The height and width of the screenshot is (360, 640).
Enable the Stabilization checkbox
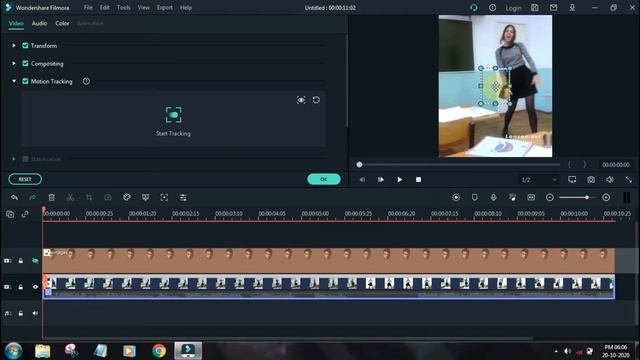[25, 159]
